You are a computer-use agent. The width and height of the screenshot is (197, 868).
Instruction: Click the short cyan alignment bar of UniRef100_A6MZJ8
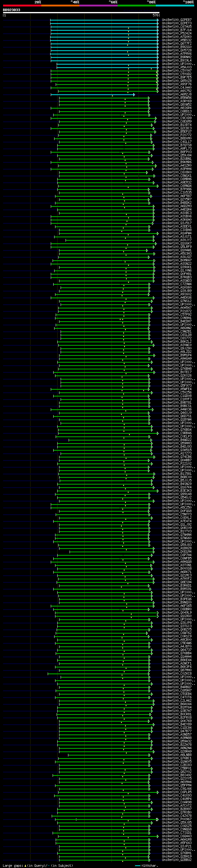(x=93, y=95)
